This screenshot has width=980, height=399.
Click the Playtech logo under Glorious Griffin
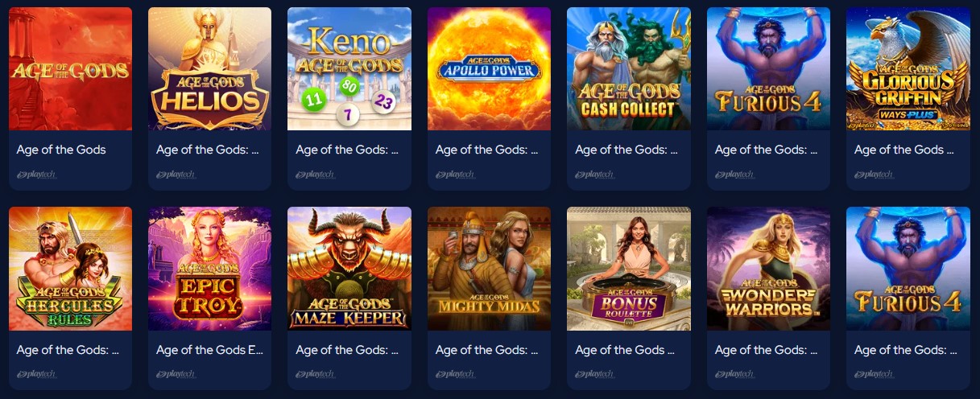874,174
